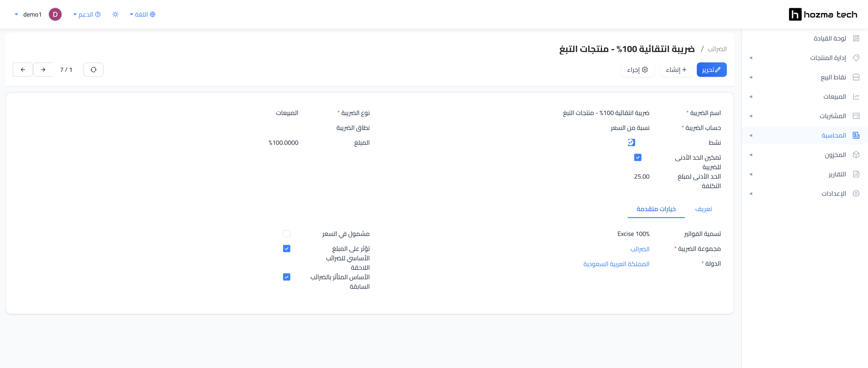Click the تحرير edit button
This screenshot has height=368, width=868.
[712, 70]
